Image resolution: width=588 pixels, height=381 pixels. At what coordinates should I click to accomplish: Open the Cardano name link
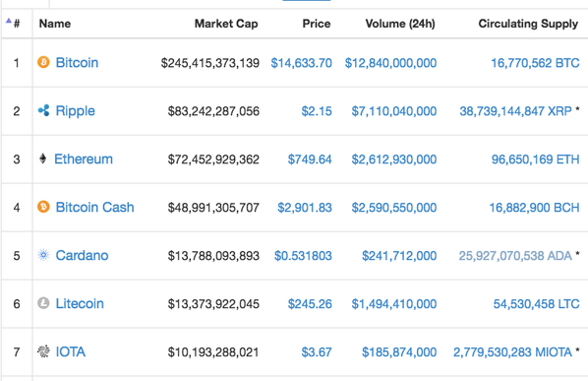82,255
